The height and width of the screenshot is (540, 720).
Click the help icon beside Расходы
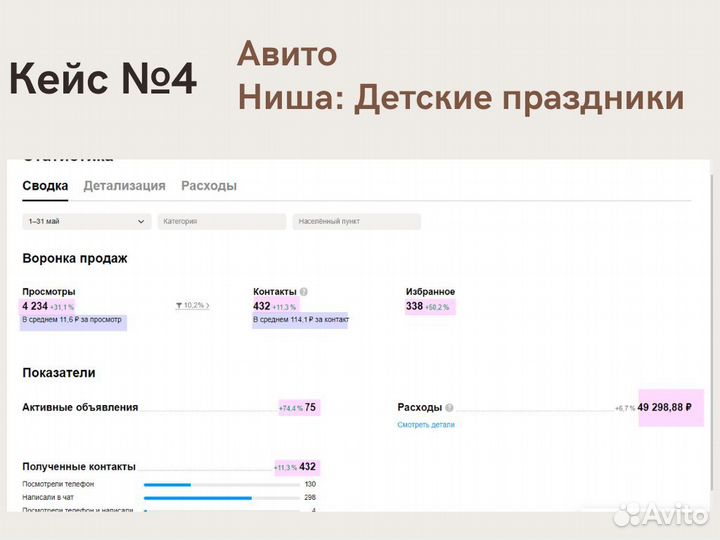click(x=450, y=408)
